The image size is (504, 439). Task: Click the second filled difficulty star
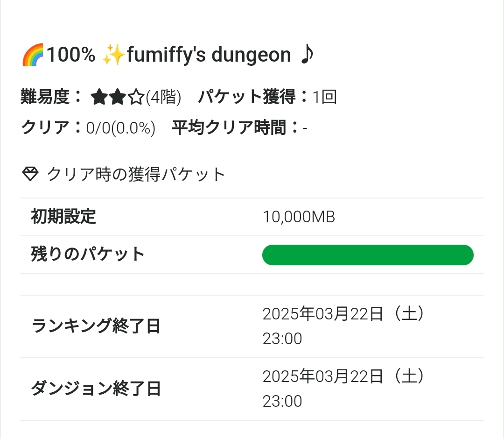click(118, 98)
